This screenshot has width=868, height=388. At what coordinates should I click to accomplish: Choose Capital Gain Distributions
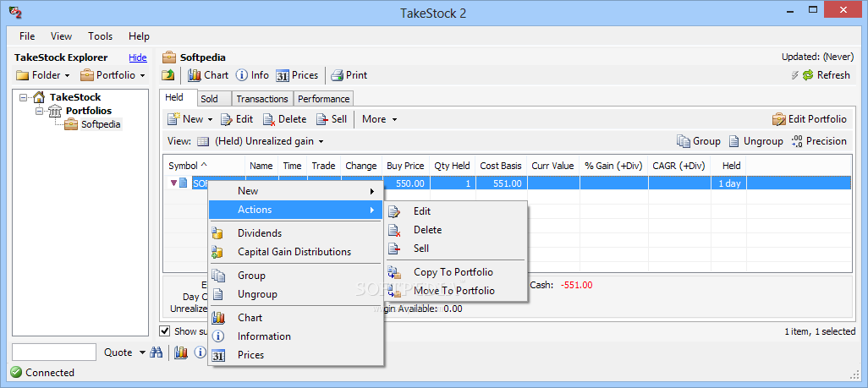[295, 252]
